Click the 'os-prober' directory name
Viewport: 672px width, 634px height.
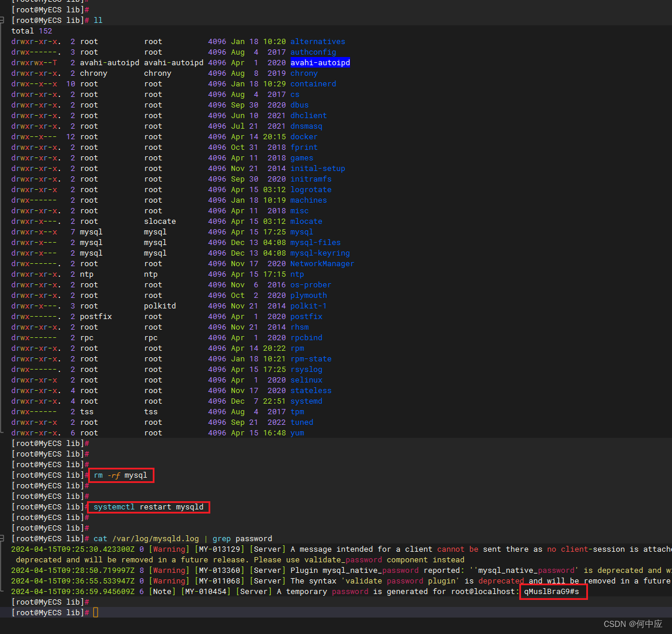[x=311, y=284]
